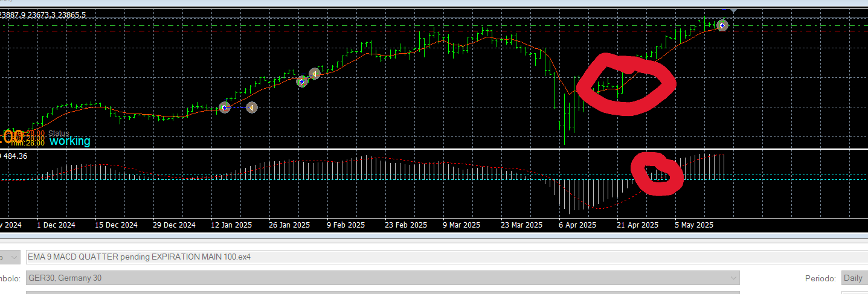Click the 6 Apr 2025 date label
This screenshot has width=868, height=294.
[x=577, y=225]
